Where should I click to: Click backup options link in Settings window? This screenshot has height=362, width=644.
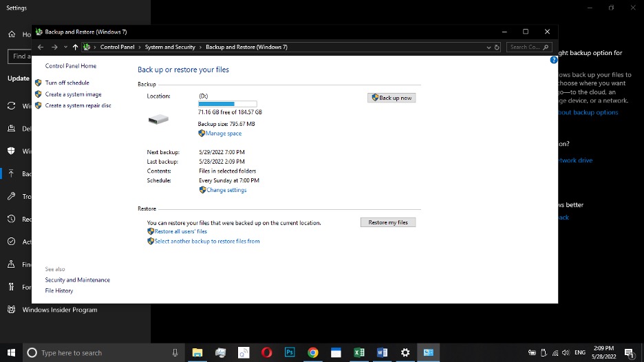[588, 113]
